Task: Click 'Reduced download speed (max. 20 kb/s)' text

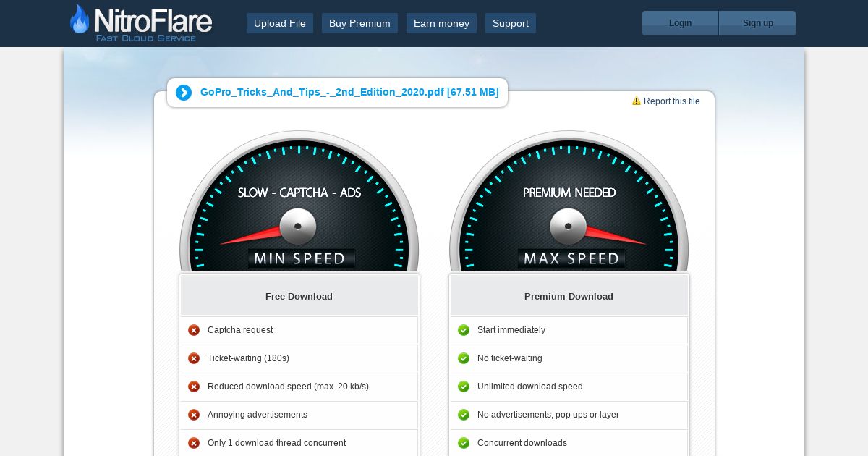Action: click(x=288, y=387)
